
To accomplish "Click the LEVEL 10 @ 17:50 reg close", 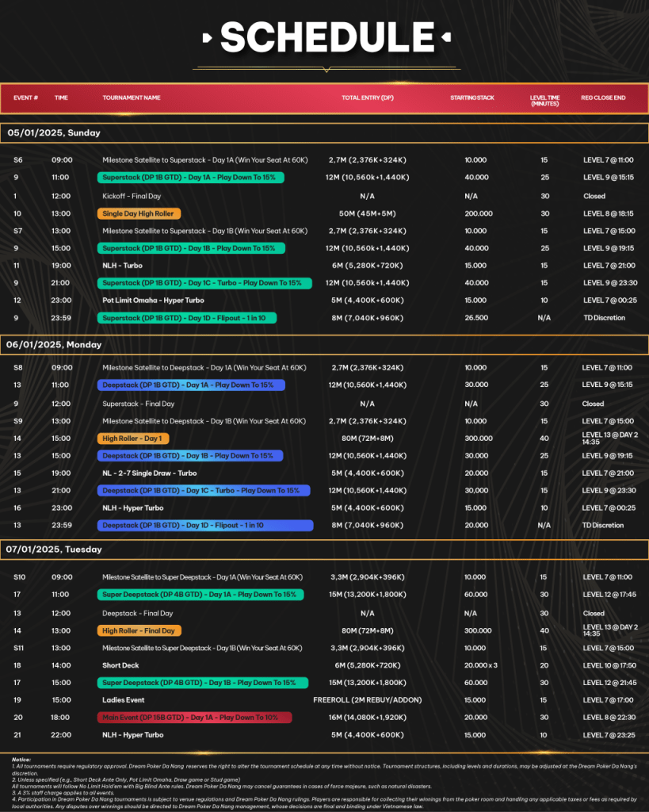I will point(609,665).
